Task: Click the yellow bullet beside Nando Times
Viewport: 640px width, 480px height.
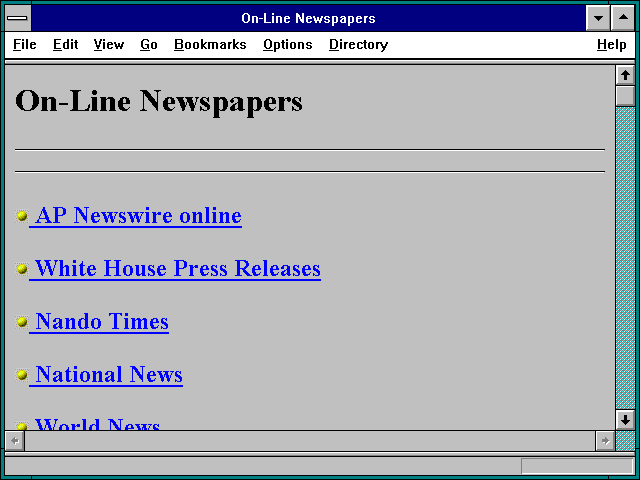Action: [x=22, y=322]
